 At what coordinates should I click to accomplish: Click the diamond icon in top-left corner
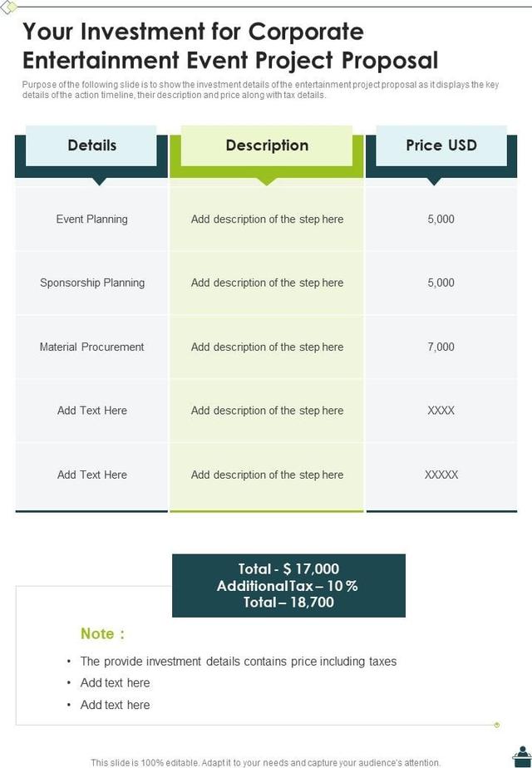coord(8,7)
